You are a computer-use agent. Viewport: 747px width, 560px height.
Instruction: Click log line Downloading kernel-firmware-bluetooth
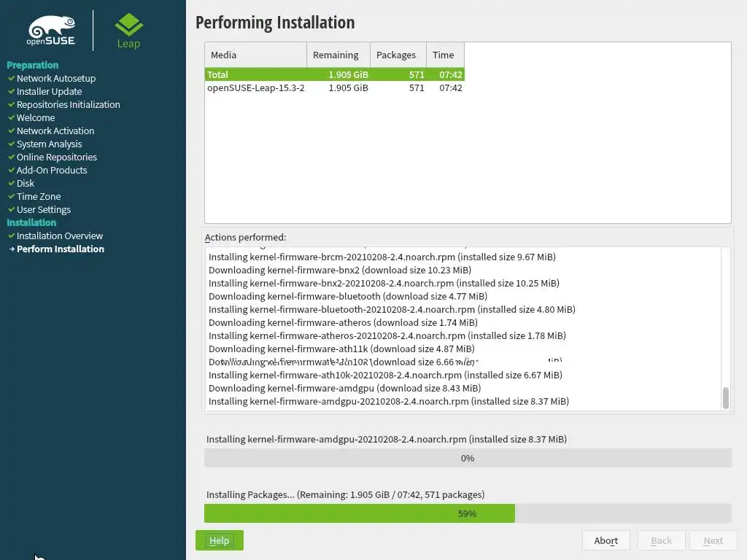pyautogui.click(x=348, y=296)
